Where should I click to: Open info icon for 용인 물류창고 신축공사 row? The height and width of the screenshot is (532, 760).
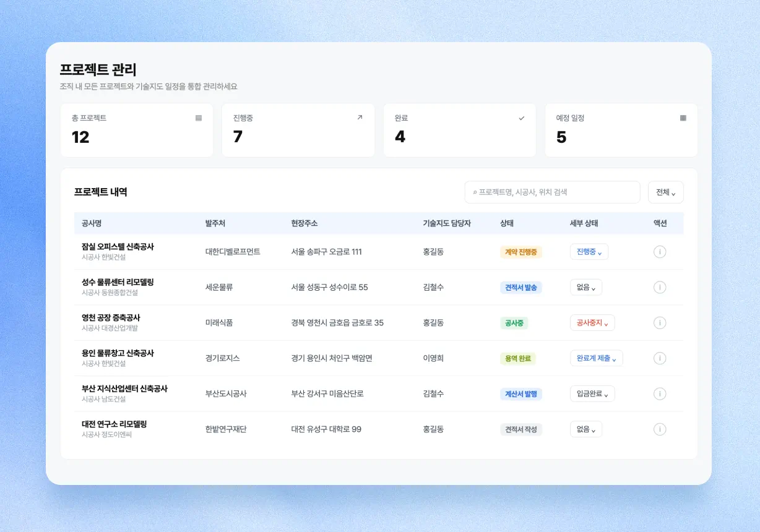(x=660, y=358)
